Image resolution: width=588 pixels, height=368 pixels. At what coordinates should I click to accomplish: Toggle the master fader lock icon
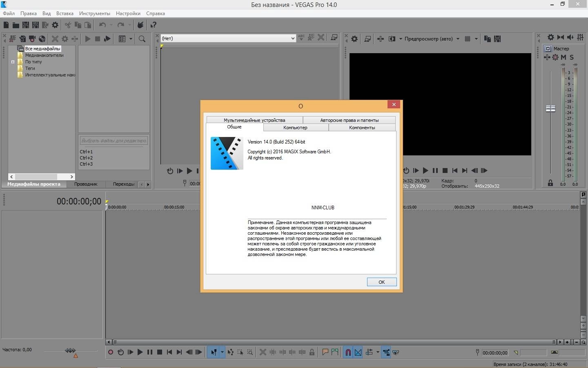550,183
